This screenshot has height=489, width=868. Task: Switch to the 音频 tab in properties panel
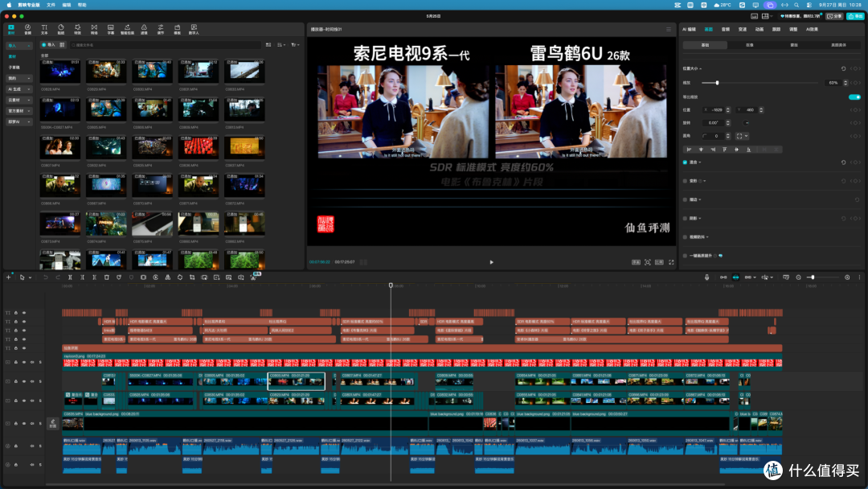point(725,29)
